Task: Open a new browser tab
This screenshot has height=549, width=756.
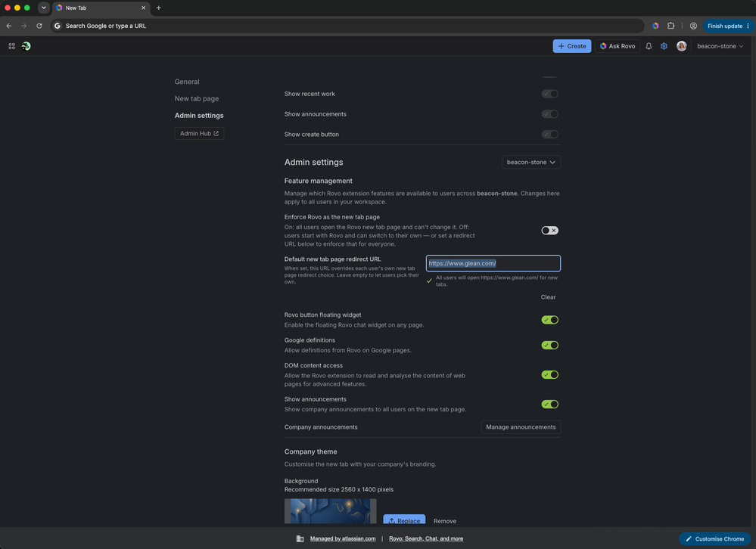Action: pos(159,8)
